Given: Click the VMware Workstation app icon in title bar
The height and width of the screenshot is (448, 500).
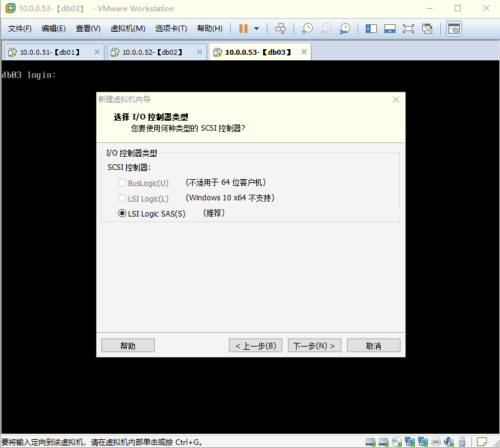Looking at the screenshot, I should point(10,8).
